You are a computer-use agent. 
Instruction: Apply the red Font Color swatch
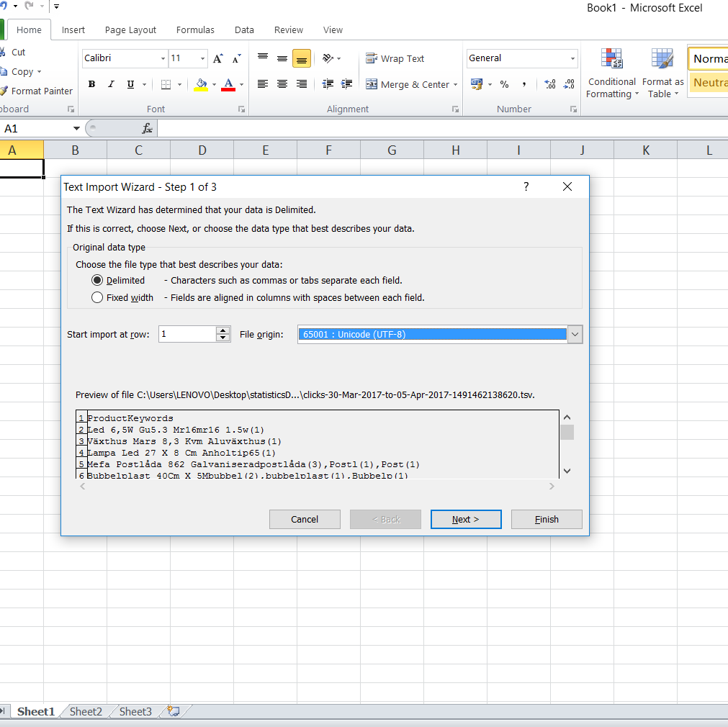[x=228, y=84]
